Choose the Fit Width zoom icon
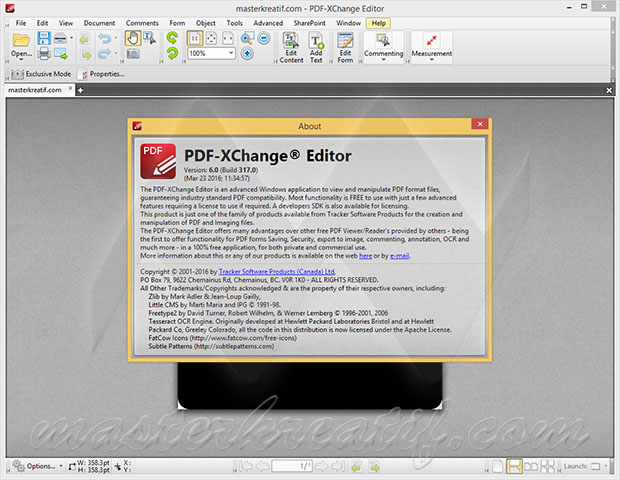 (228, 38)
